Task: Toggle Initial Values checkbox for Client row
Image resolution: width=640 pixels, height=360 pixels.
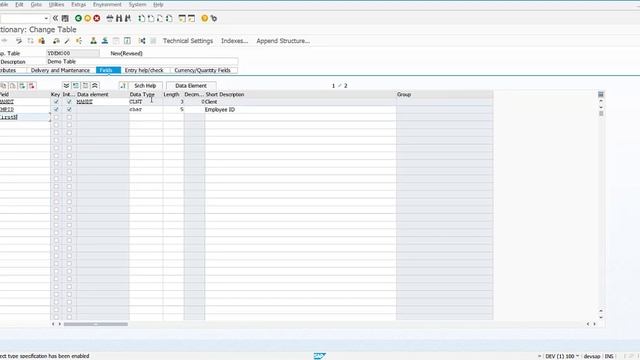Action: tap(69, 102)
